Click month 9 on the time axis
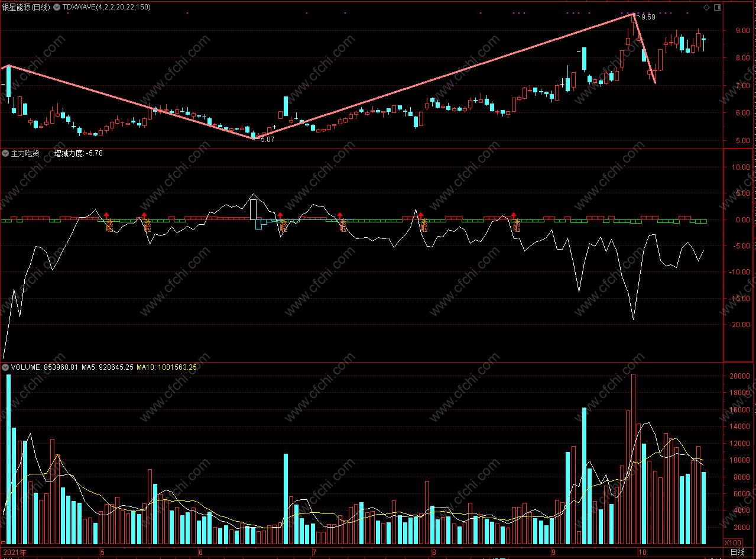 pyautogui.click(x=553, y=552)
